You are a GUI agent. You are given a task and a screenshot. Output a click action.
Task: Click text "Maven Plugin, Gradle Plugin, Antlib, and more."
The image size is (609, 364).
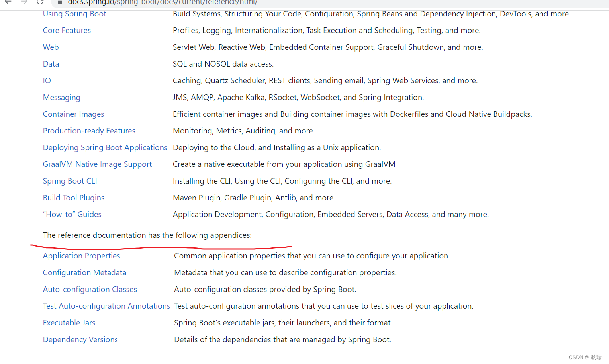click(x=254, y=198)
